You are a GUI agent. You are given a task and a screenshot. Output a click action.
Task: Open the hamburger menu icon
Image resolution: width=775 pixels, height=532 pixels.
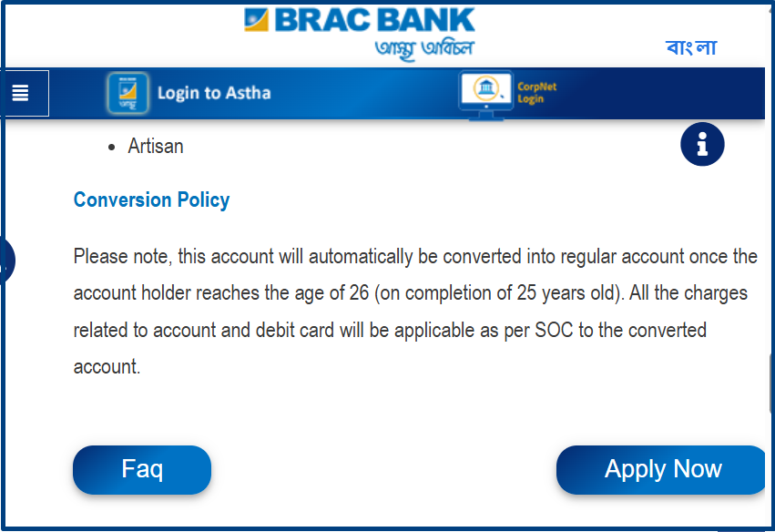click(x=21, y=93)
